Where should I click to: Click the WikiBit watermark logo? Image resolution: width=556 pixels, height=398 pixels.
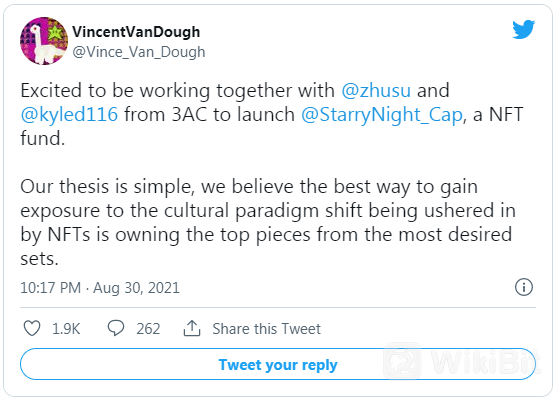461,361
